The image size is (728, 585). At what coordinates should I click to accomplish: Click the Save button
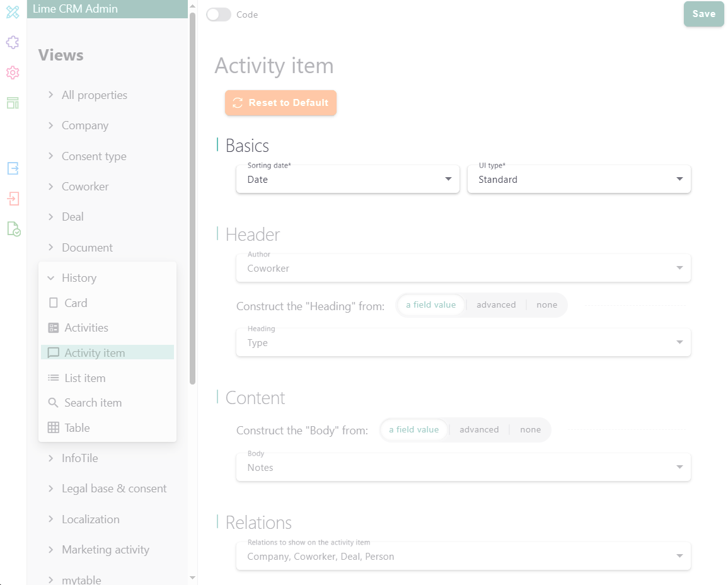pyautogui.click(x=703, y=14)
